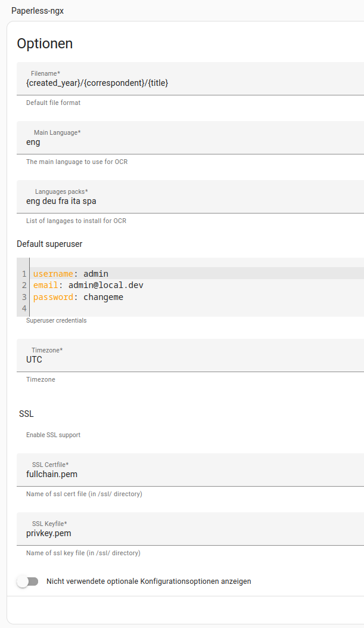Click the username key in YAML editor

[53, 274]
